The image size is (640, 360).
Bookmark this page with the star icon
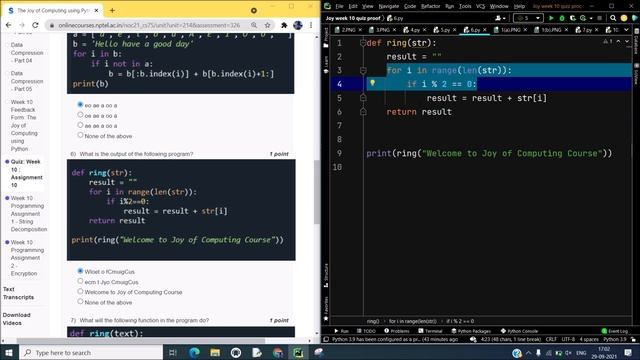(267, 25)
